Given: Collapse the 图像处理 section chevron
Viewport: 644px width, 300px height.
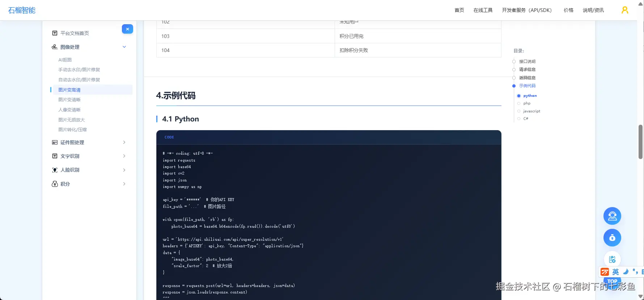Looking at the screenshot, I should [x=124, y=47].
